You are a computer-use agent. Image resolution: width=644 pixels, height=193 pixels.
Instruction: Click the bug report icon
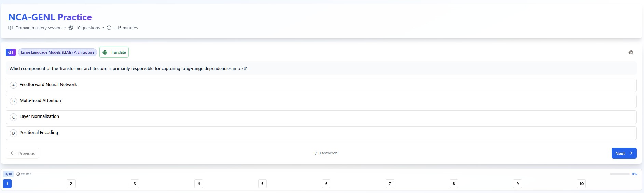631,52
